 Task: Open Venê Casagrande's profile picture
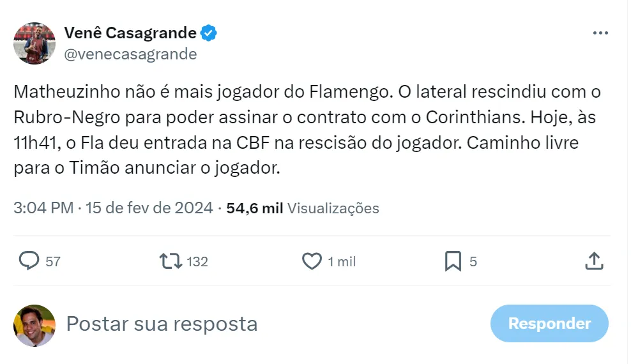[34, 43]
